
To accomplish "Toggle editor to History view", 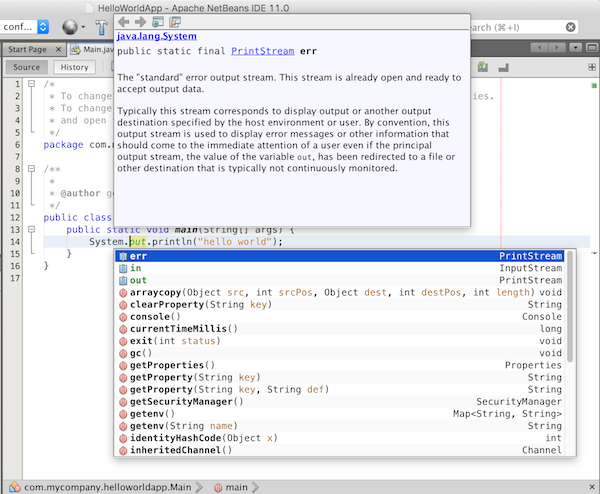I will [x=74, y=67].
